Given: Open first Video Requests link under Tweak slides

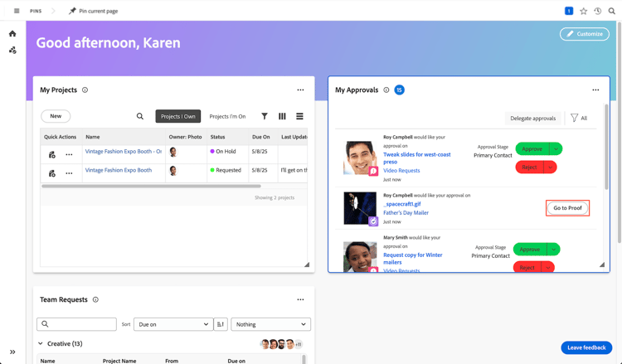Looking at the screenshot, I should click(x=401, y=171).
